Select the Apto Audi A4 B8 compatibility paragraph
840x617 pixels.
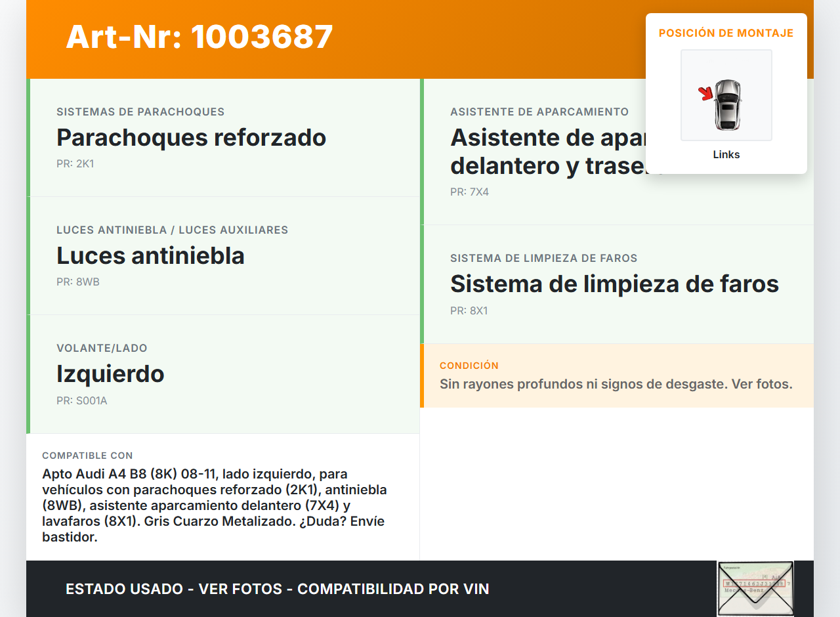coord(215,505)
